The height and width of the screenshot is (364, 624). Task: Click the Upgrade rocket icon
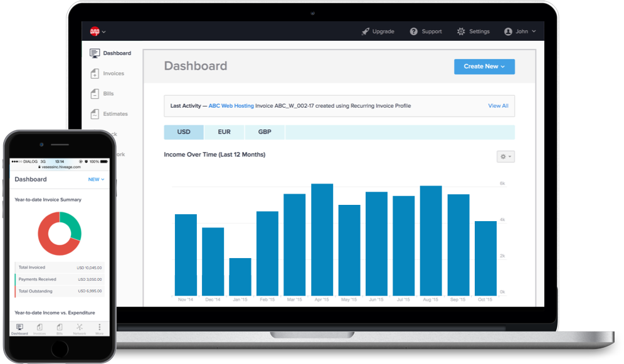366,31
